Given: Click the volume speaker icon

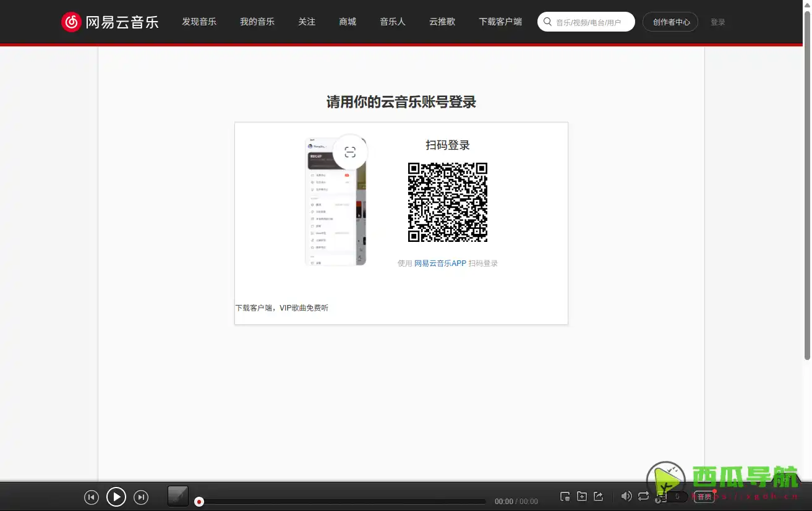Looking at the screenshot, I should coord(626,496).
